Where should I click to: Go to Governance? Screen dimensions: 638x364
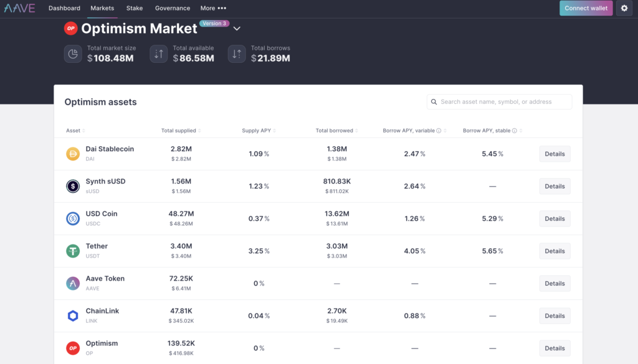click(x=173, y=8)
